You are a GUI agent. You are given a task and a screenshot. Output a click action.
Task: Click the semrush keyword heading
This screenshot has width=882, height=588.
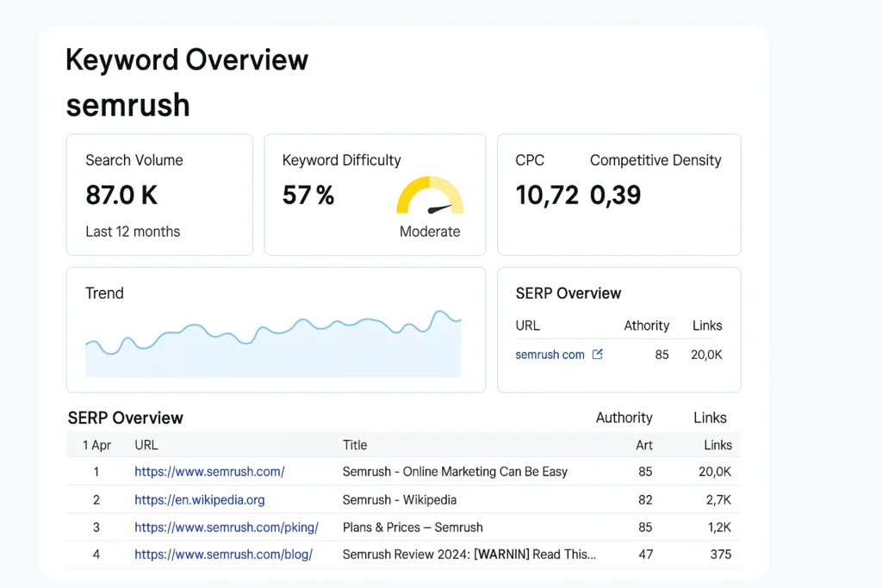point(127,105)
